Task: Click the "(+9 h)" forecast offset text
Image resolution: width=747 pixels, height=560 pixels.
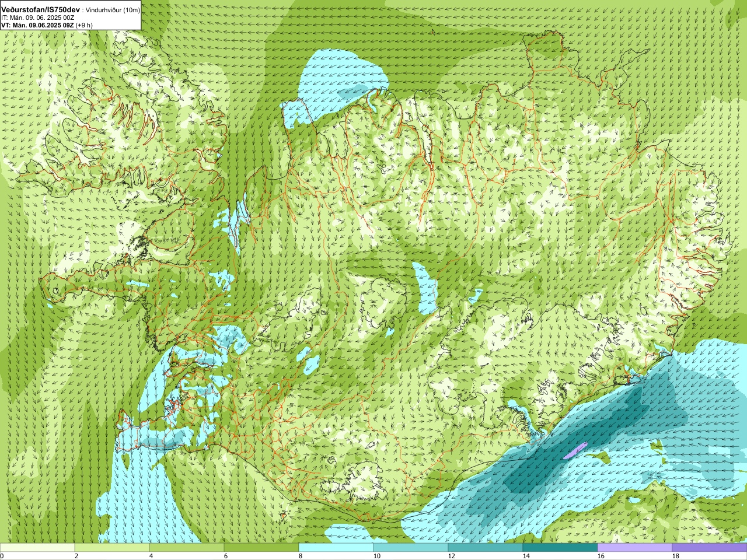Action: click(x=85, y=25)
